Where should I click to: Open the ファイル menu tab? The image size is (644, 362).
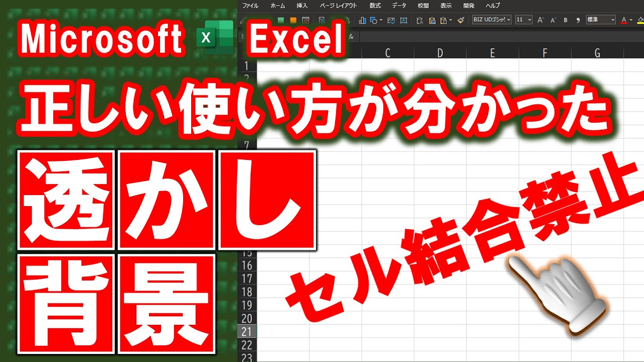[250, 6]
